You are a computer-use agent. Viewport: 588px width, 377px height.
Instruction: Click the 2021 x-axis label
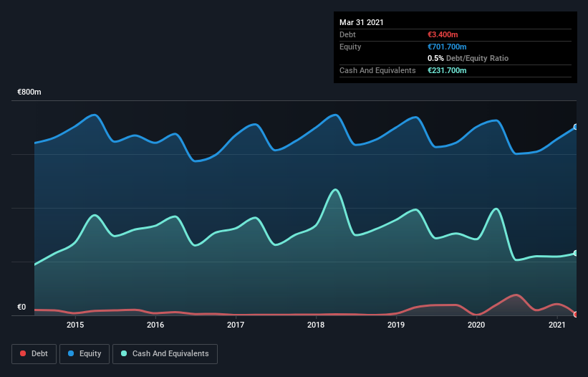tap(557, 325)
